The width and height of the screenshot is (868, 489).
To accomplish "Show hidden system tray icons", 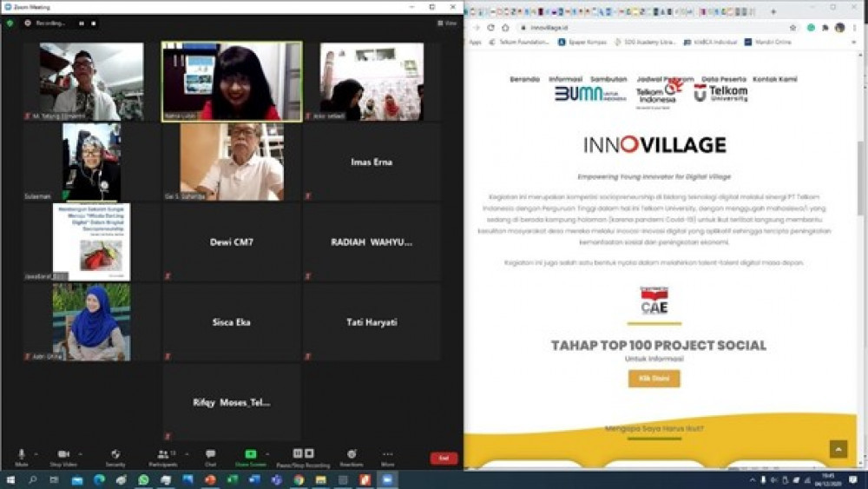I will pos(752,480).
